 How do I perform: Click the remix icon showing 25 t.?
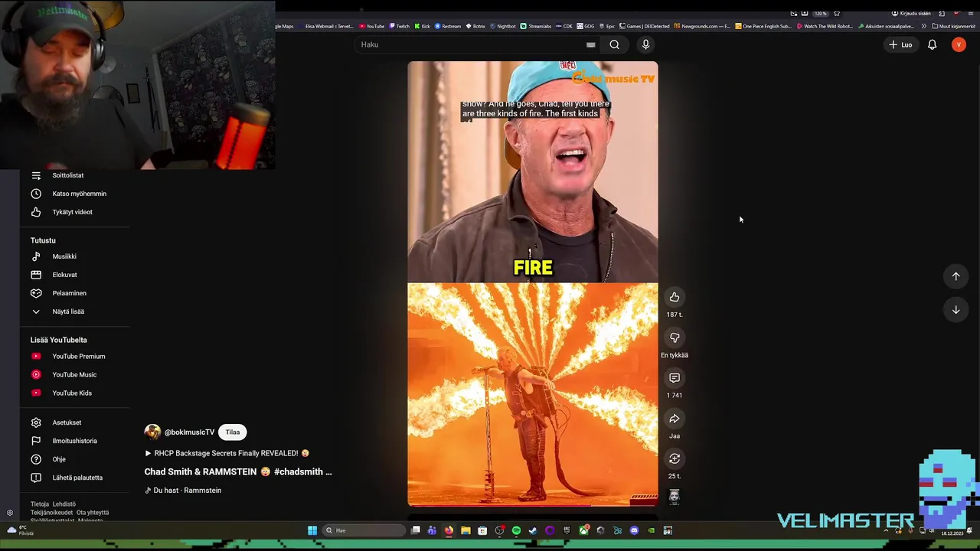click(x=675, y=458)
